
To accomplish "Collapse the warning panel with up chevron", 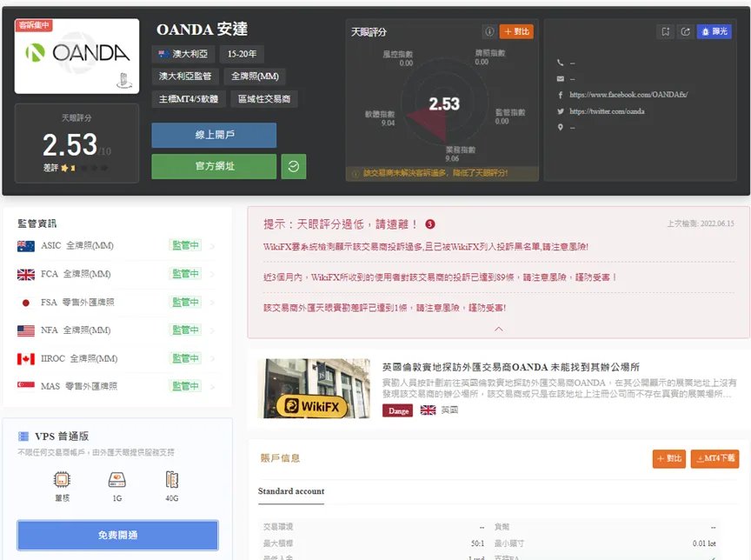I will [x=499, y=329].
